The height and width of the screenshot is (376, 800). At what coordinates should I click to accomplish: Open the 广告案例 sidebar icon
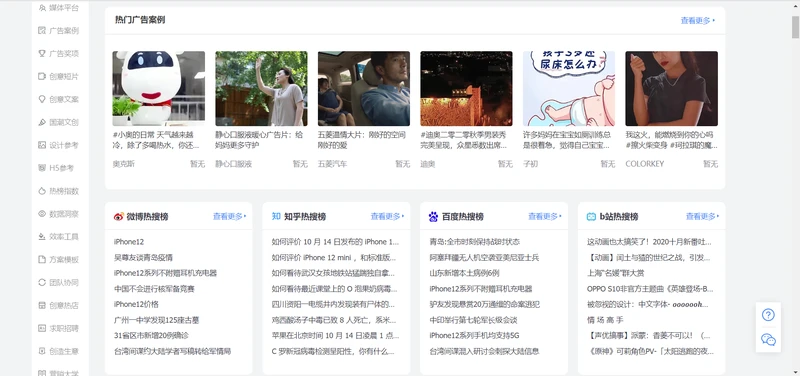point(42,31)
